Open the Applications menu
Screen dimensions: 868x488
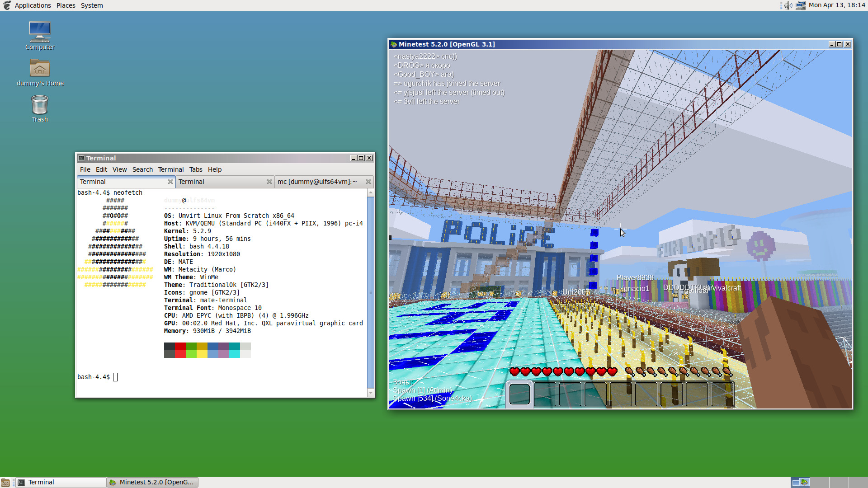33,5
